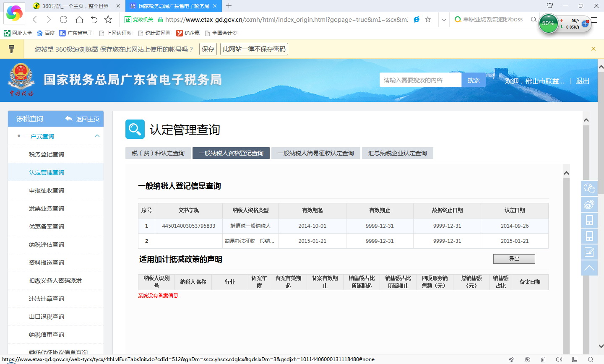Switch to 汇总纳税企业认定查询 tab
The image size is (604, 364).
(x=398, y=153)
